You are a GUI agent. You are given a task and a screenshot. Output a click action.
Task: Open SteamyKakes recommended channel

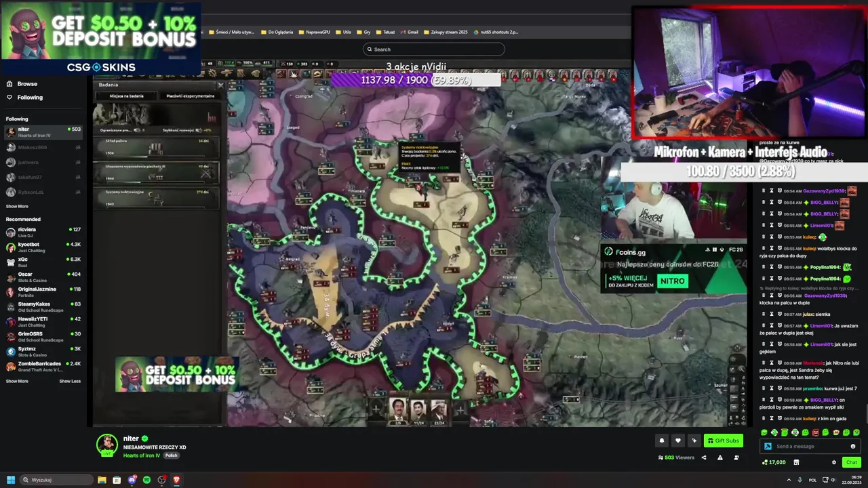43,306
